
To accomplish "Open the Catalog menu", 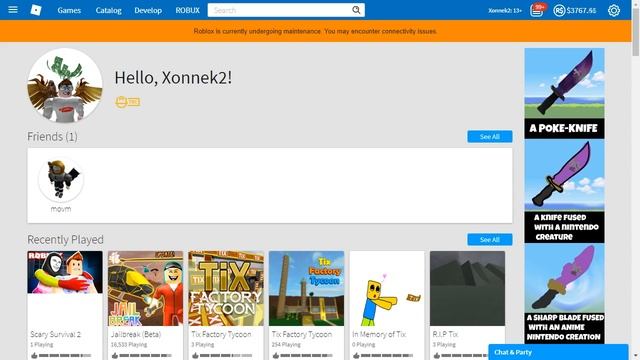I will [x=109, y=10].
